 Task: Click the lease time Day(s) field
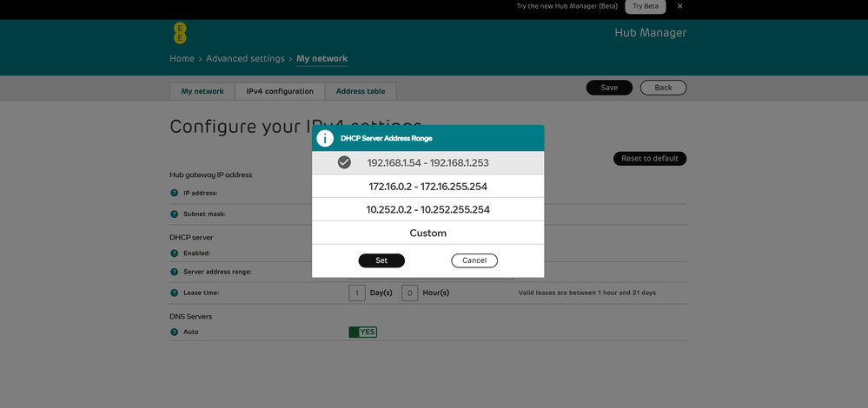coord(357,293)
